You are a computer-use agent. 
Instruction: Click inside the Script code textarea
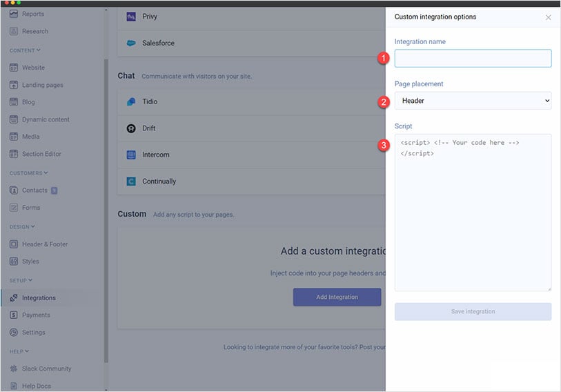tap(473, 221)
